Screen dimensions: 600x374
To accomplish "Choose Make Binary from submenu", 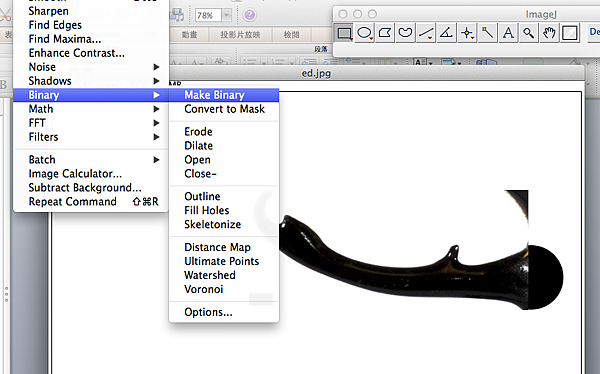I will pos(224,95).
